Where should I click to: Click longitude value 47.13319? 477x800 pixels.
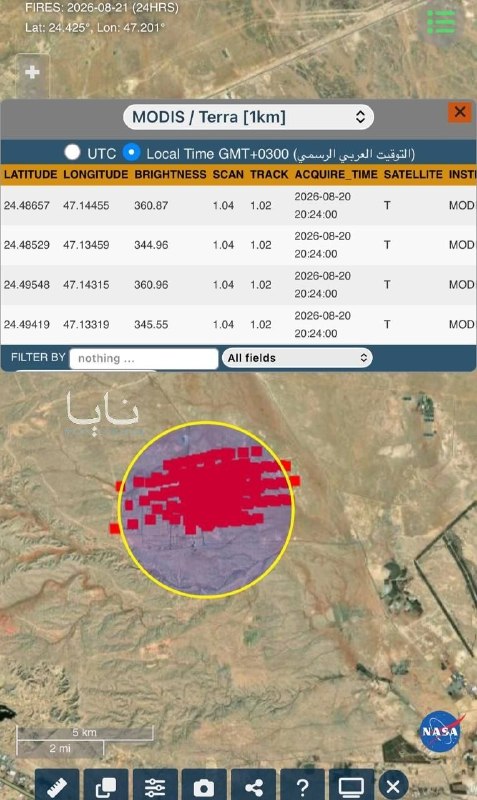click(86, 324)
